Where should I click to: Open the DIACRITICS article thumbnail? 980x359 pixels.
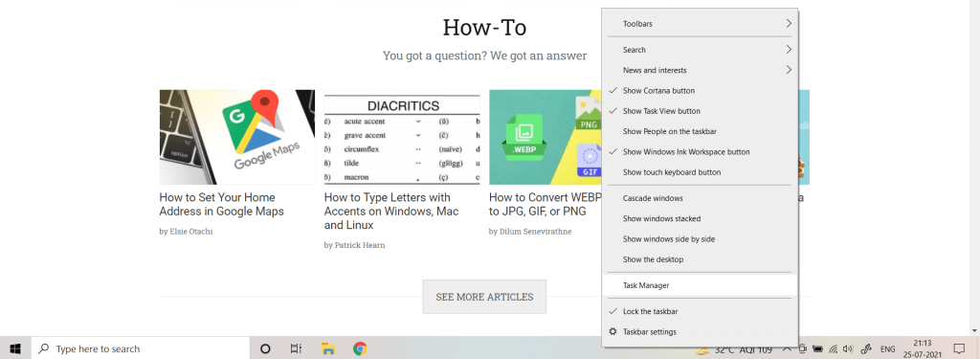pyautogui.click(x=402, y=137)
